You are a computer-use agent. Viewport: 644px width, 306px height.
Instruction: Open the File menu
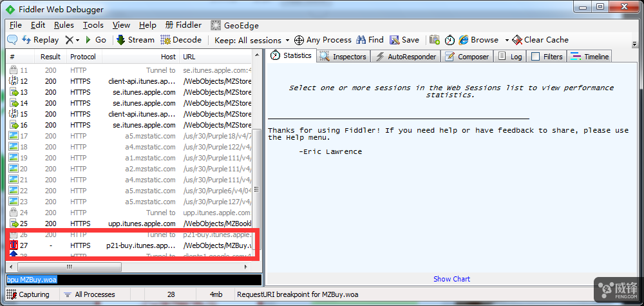(x=15, y=25)
